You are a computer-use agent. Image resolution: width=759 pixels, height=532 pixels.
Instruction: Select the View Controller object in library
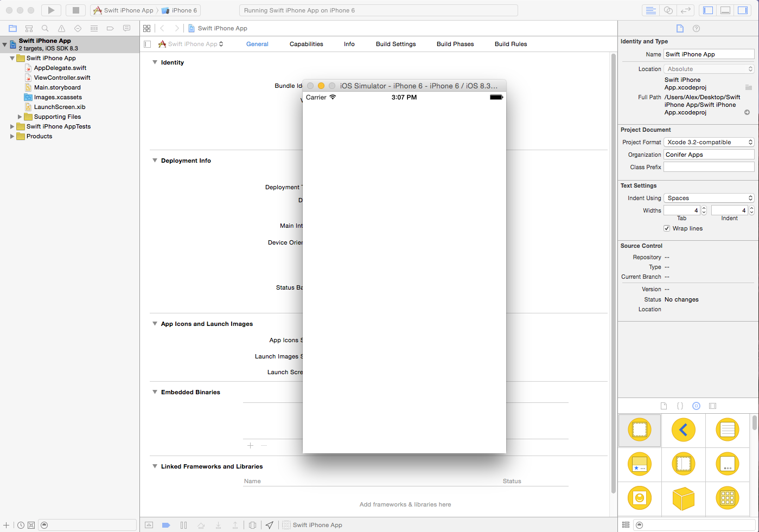(640, 430)
